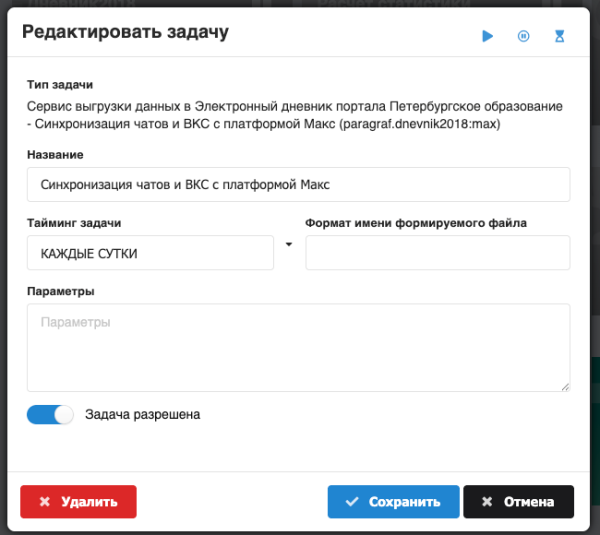Click the X icon on Удалить button
The image size is (600, 535).
click(43, 502)
